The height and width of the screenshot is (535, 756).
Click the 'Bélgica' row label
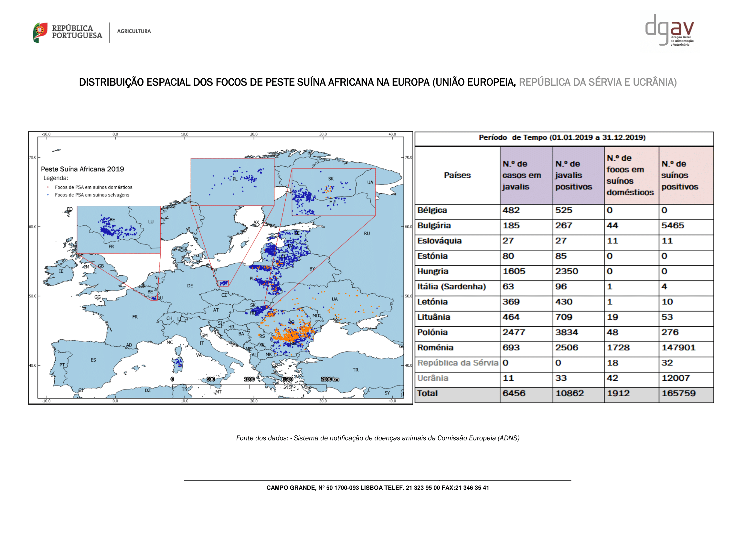tap(432, 210)
